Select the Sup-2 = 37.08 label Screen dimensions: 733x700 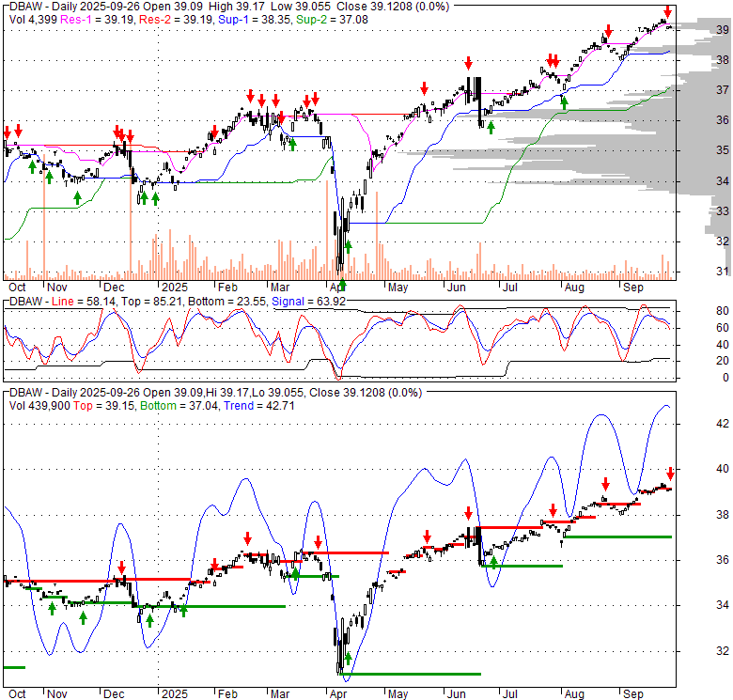click(333, 20)
